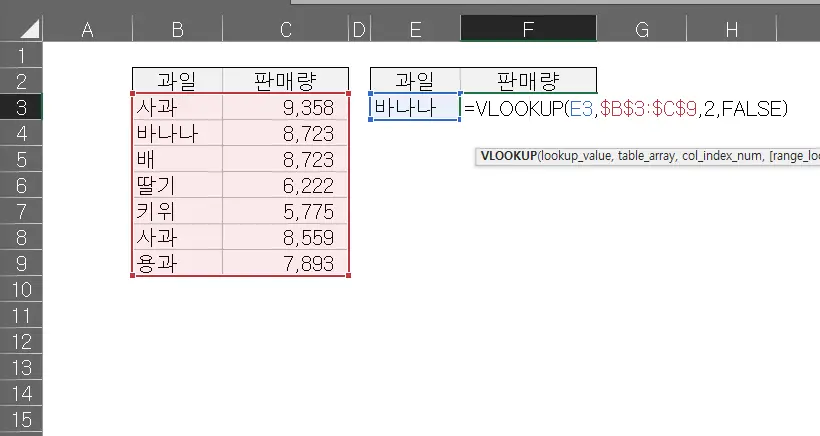Select highlighted column F header

[x=528, y=29]
